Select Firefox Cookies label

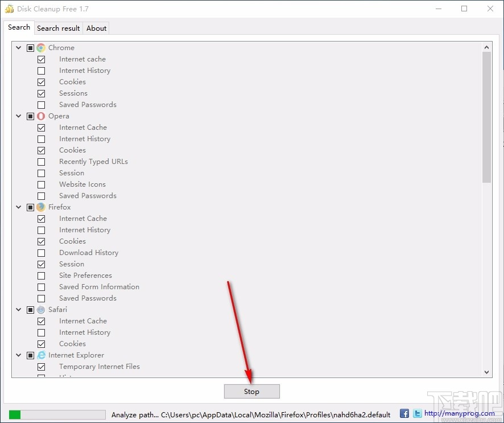pos(72,241)
